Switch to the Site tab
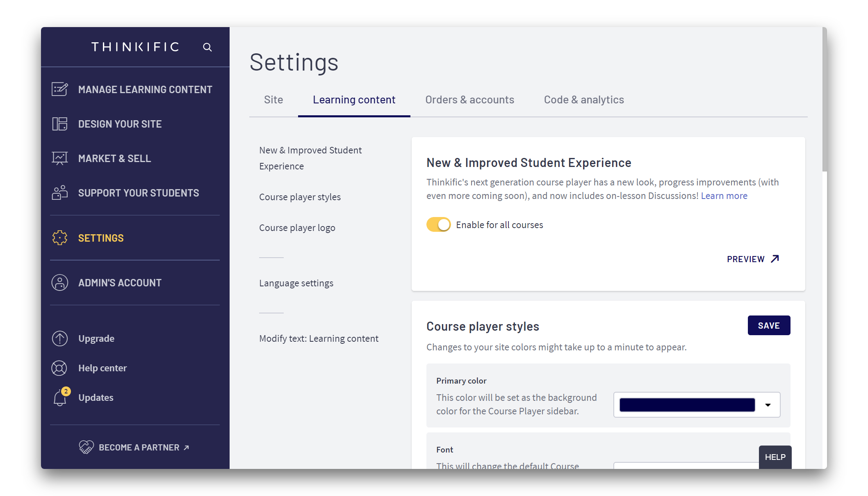868x496 pixels. coord(273,100)
